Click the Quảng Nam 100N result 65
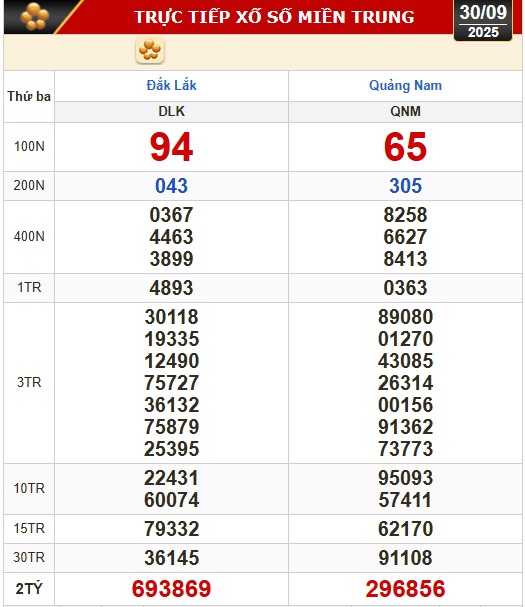Viewport: 525px width, 607px height. point(405,147)
